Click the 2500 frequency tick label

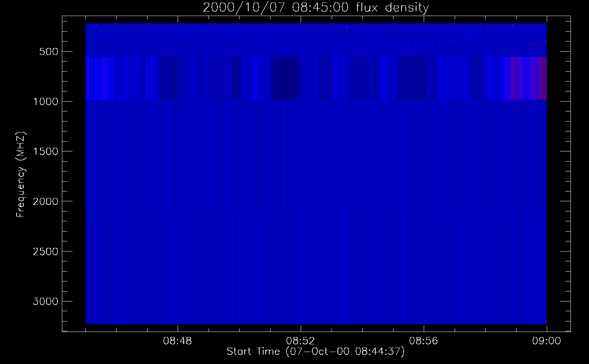46,252
